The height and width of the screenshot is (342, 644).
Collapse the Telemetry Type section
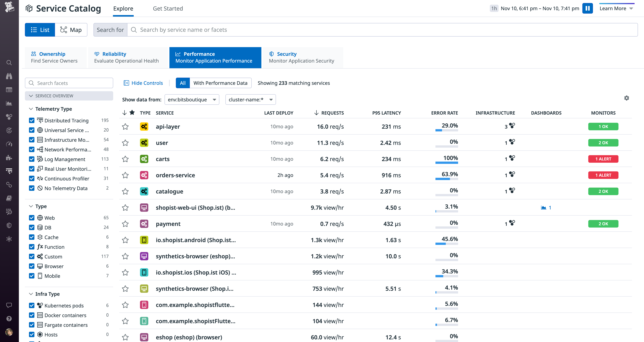click(x=31, y=109)
